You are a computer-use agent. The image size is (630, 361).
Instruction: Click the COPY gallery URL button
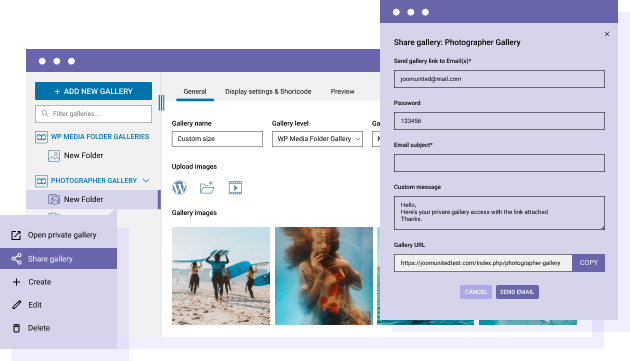(x=589, y=263)
